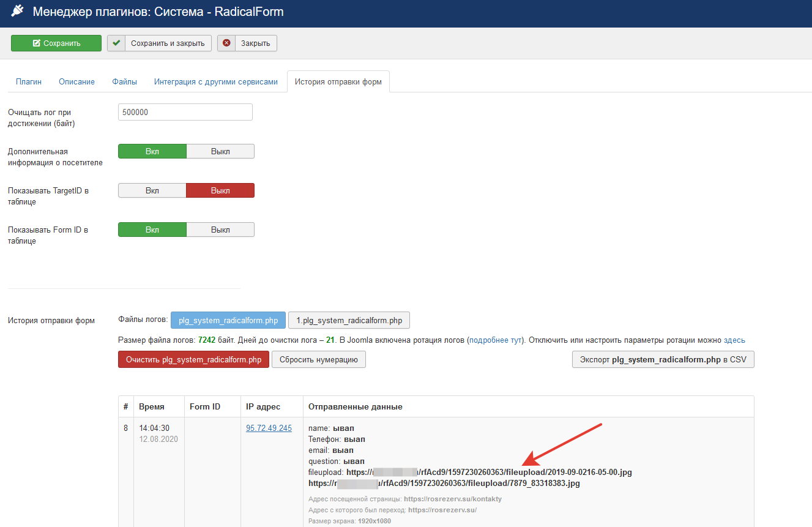Disable additional visitor information with Выкл
812x527 pixels.
(x=220, y=152)
